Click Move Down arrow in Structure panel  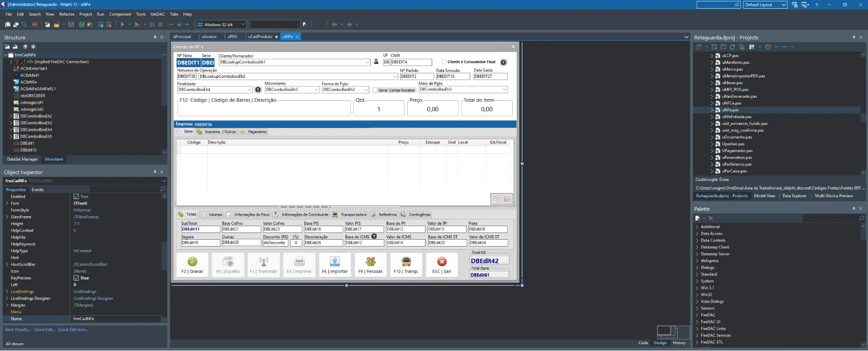click(33, 47)
